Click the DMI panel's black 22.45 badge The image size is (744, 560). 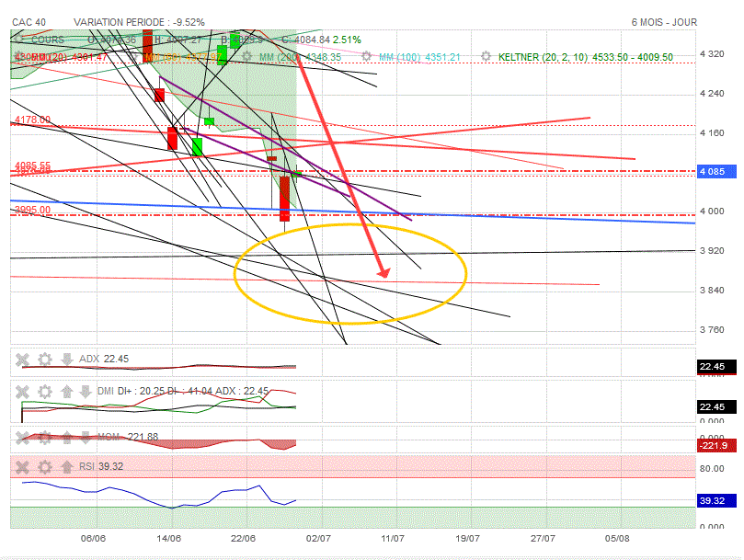(x=717, y=406)
